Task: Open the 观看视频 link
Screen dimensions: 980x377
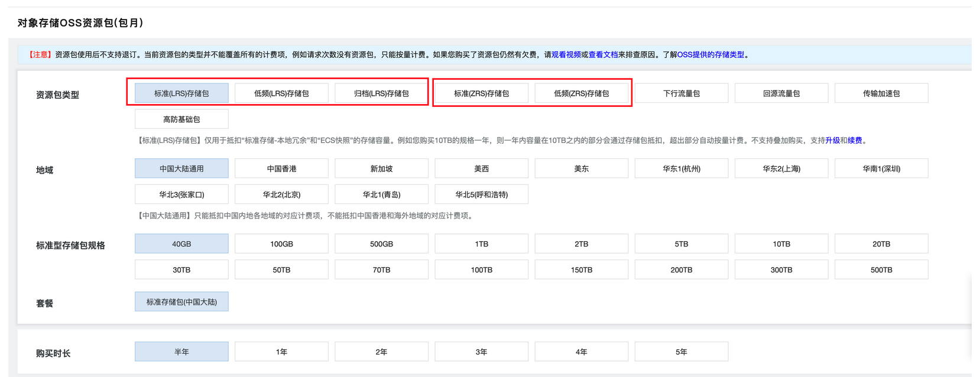Action: coord(566,54)
